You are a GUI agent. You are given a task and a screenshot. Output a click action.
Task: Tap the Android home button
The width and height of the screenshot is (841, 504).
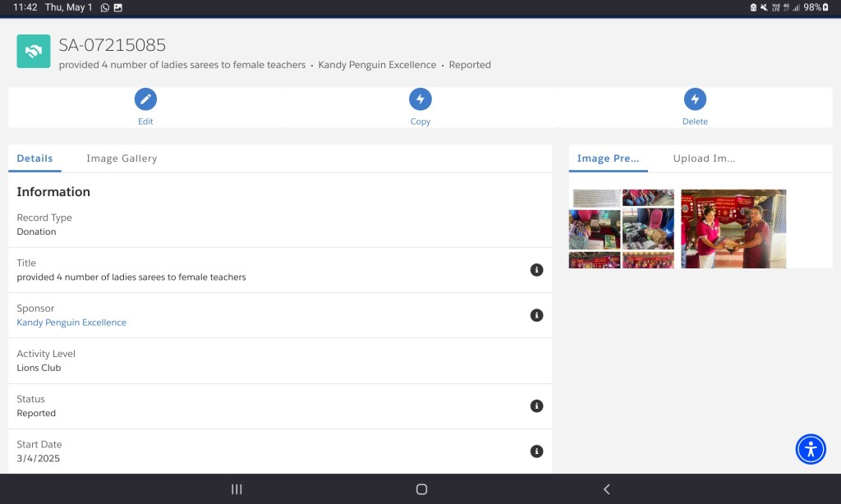421,489
